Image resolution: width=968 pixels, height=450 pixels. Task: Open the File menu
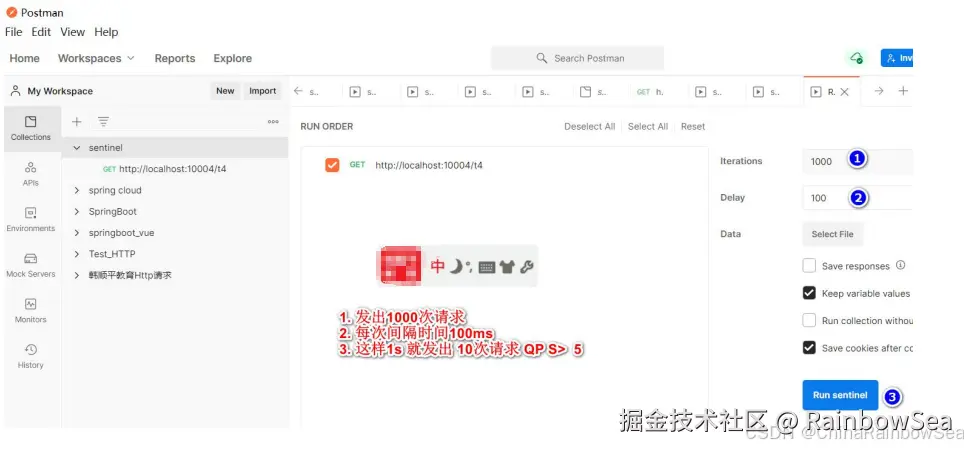point(14,32)
